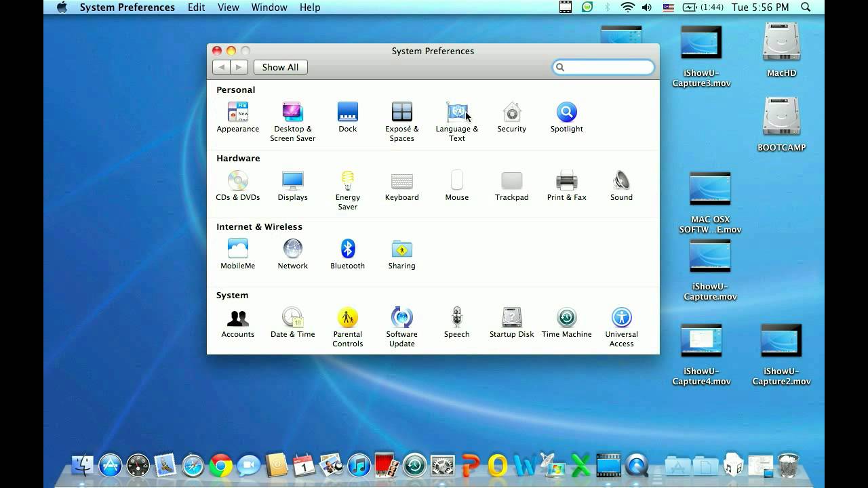868x488 pixels.
Task: Launch Safari from the Dock
Action: coord(193,465)
